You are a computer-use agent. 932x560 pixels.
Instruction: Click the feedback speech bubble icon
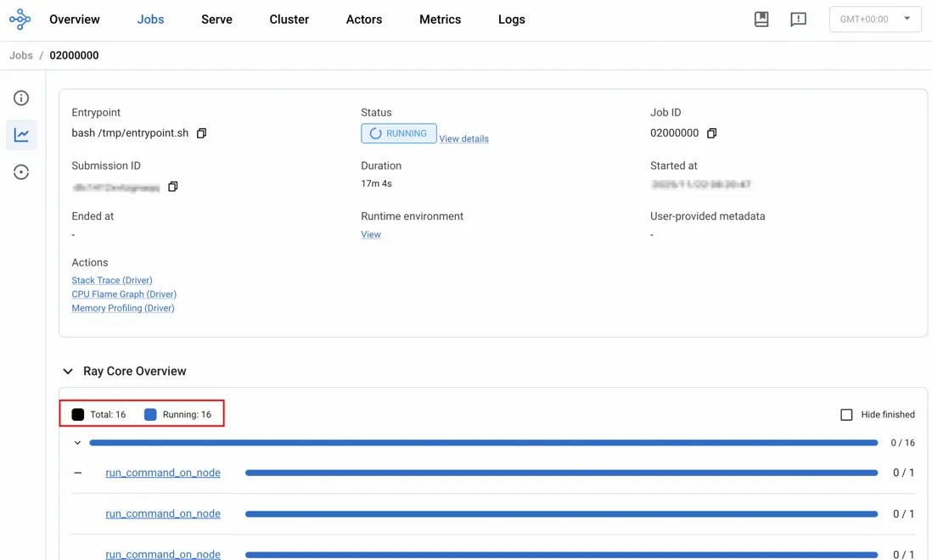coord(798,19)
